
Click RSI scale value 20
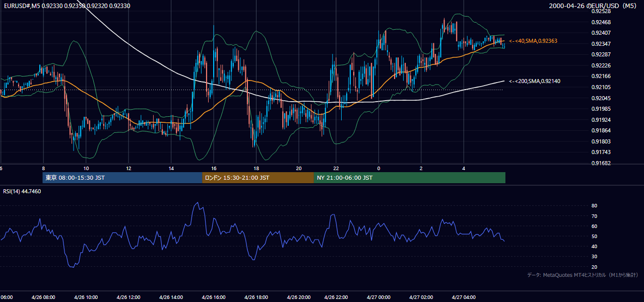pos(594,267)
